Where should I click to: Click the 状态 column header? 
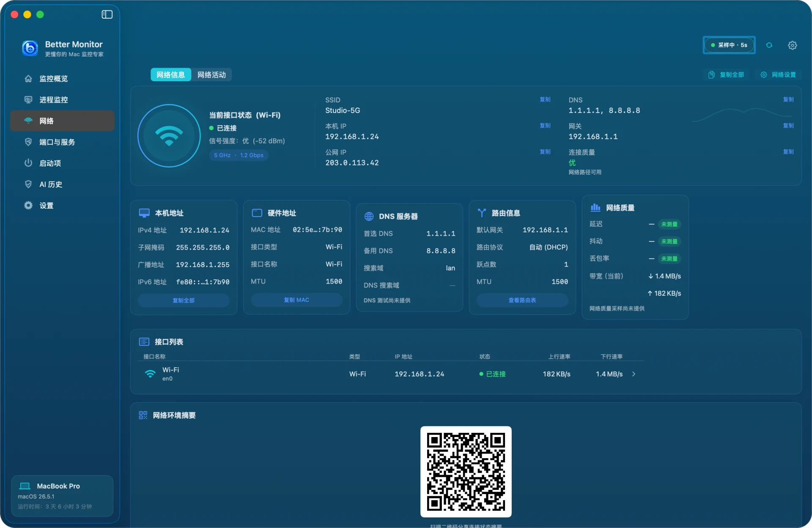point(485,357)
